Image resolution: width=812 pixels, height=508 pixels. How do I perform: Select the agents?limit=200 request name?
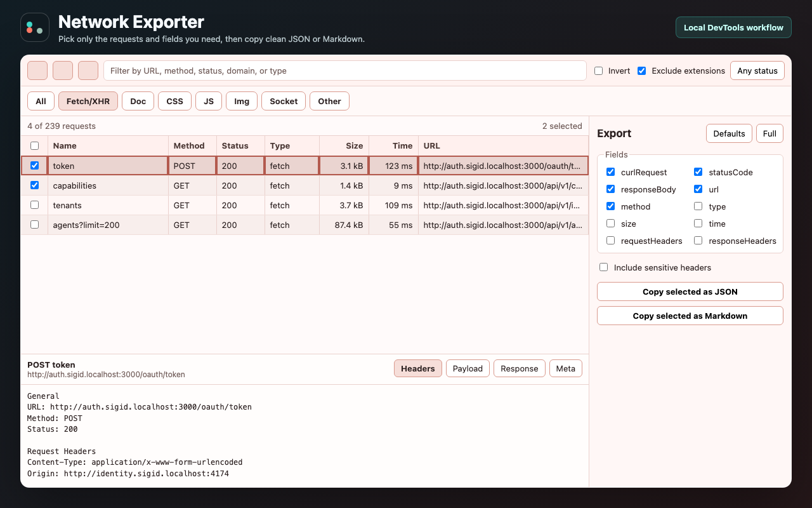86,225
